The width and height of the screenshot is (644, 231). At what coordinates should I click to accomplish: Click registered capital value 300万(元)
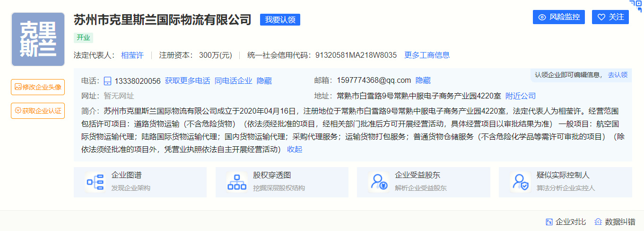tap(216, 55)
